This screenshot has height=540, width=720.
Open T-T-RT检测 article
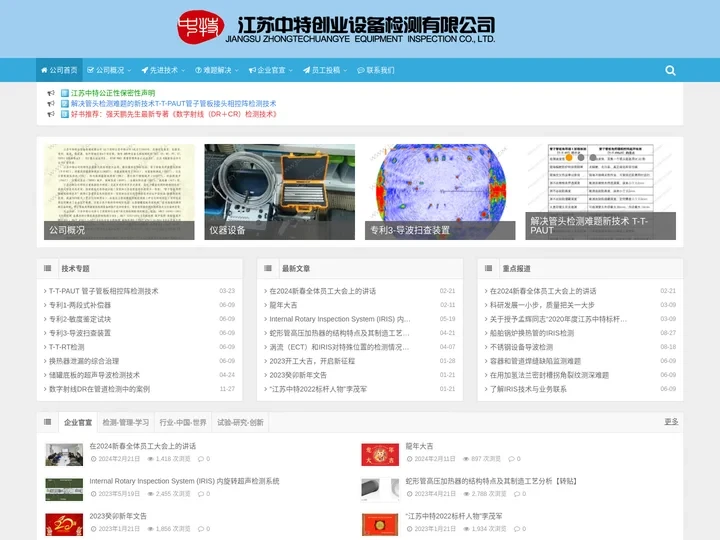(67, 347)
